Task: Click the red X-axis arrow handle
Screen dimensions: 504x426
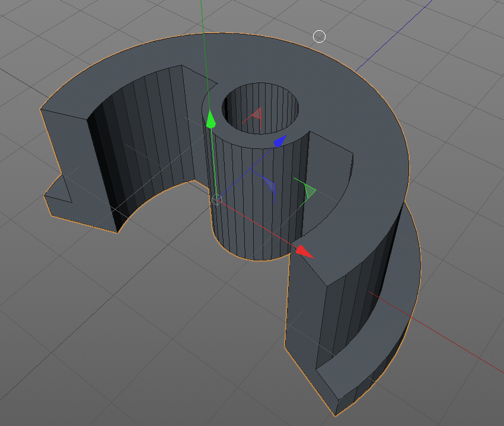Action: 304,252
